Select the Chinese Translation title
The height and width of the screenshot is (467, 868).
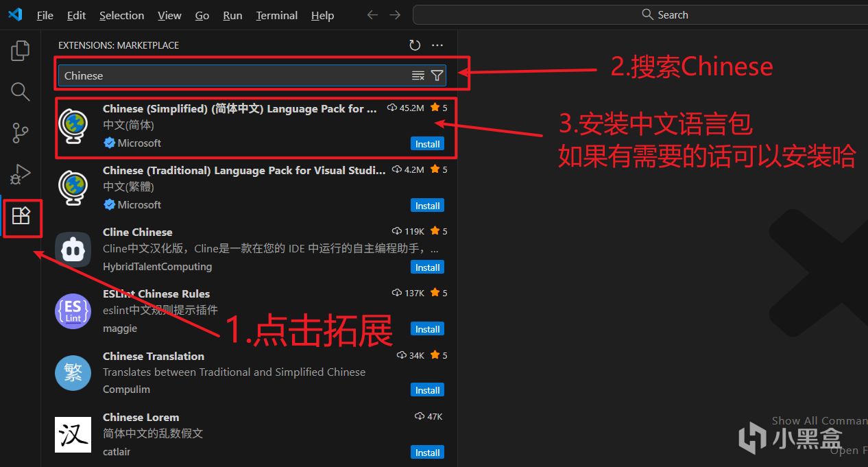(154, 356)
